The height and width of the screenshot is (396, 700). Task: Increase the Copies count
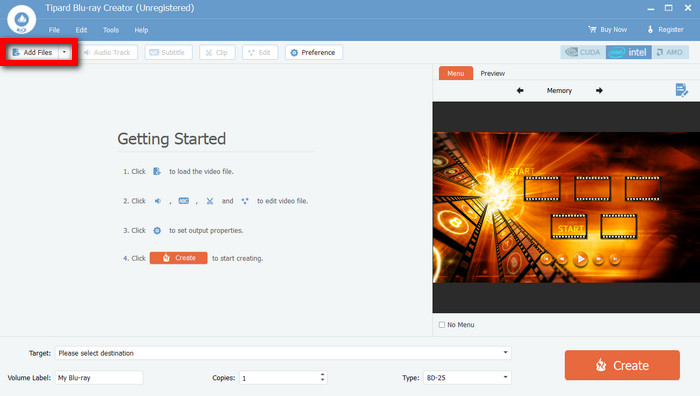322,375
